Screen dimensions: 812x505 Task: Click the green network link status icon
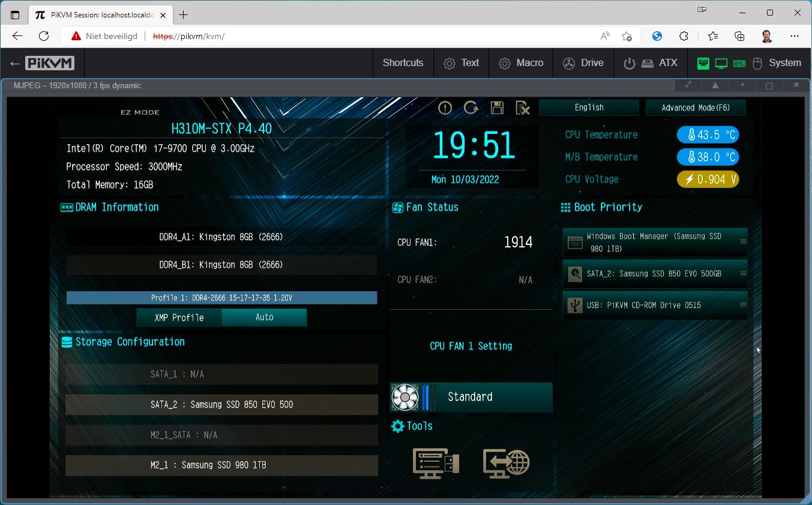click(703, 63)
